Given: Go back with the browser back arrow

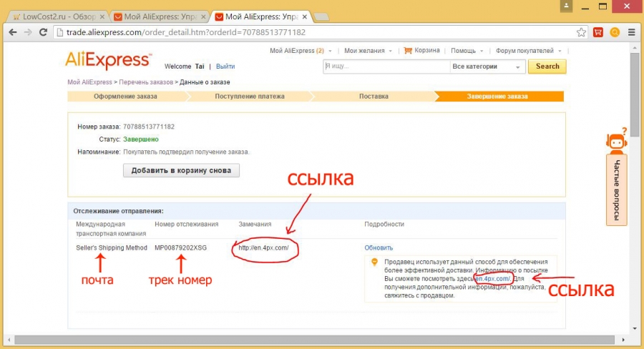Looking at the screenshot, I should click(13, 32).
